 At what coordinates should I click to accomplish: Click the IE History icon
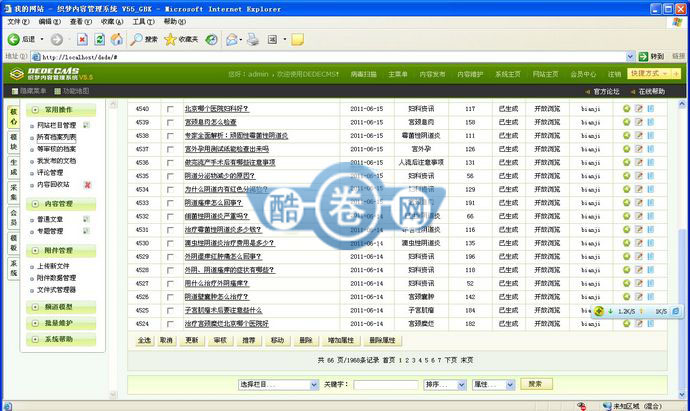(x=212, y=40)
